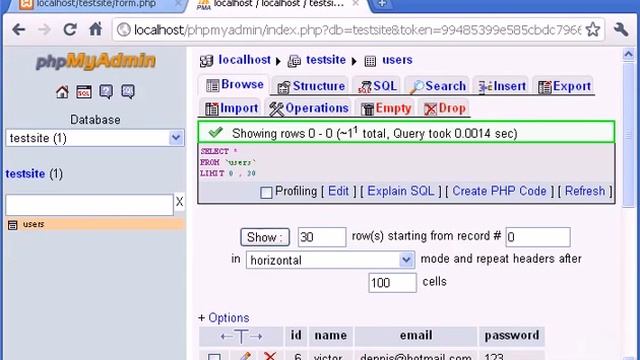Image resolution: width=640 pixels, height=360 pixels.
Task: Sort by name column header
Action: 331,336
